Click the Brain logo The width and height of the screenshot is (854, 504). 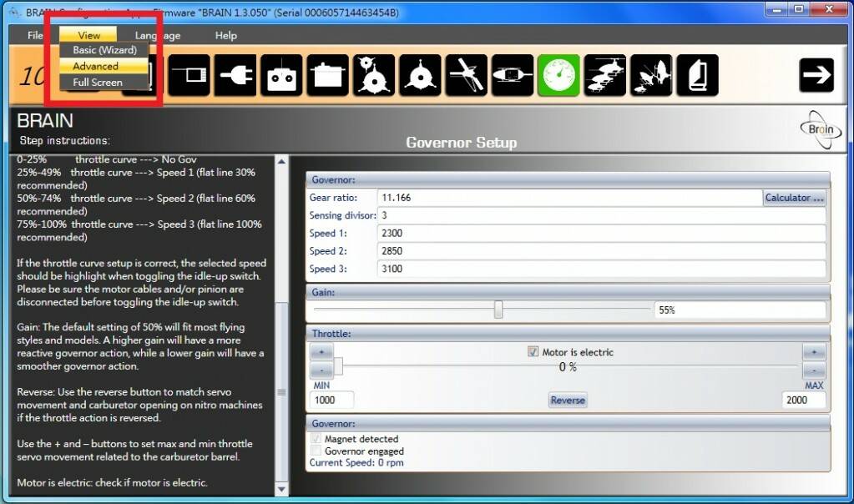click(x=821, y=129)
